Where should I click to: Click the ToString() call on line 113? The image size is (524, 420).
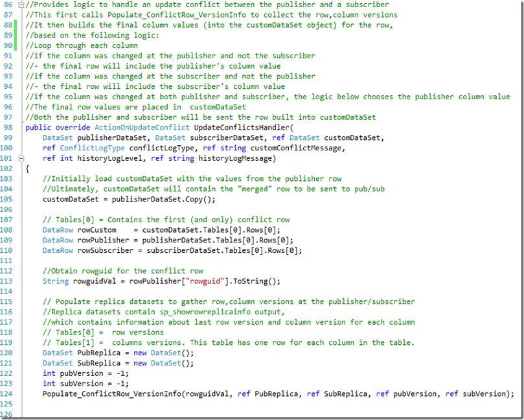[x=255, y=281]
